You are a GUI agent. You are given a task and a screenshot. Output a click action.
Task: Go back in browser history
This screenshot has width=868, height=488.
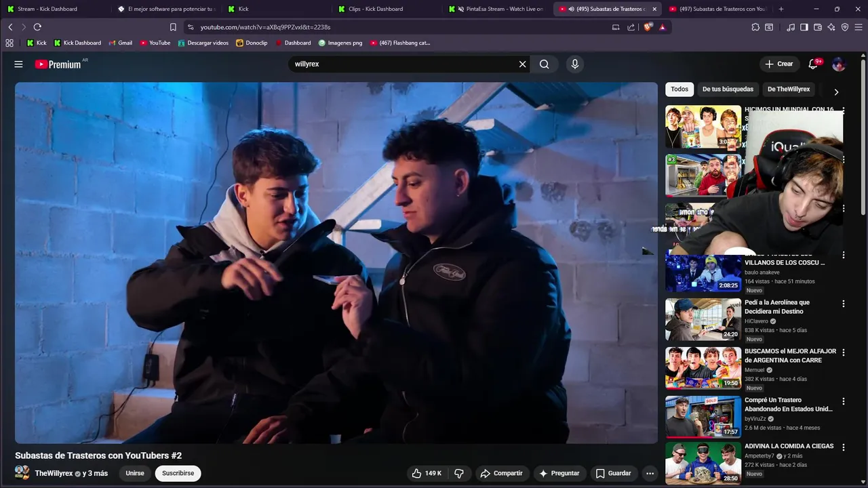pyautogui.click(x=10, y=27)
